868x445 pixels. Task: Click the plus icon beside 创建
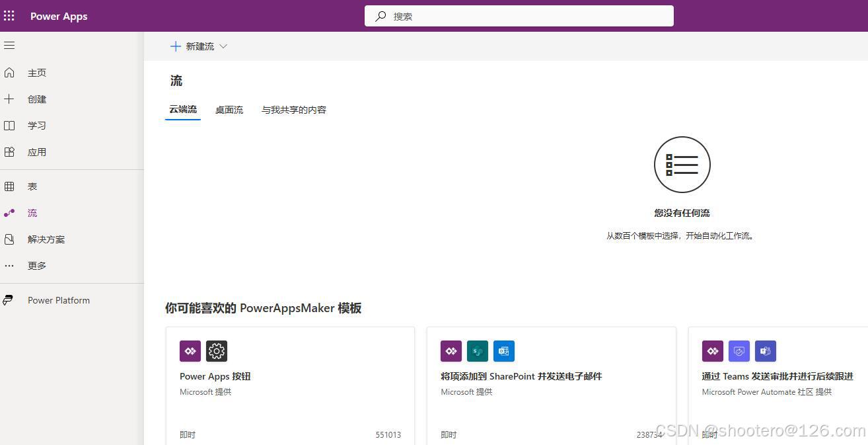(x=9, y=99)
